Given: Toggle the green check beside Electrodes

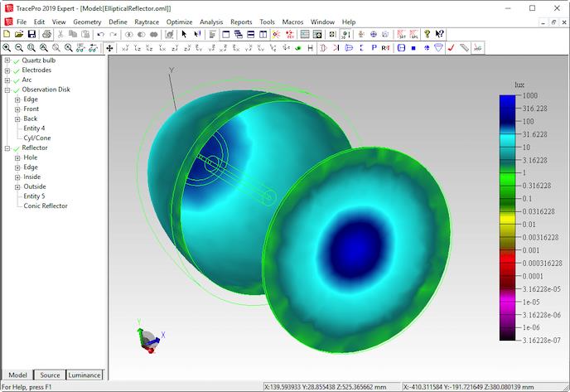Looking at the screenshot, I should 17,70.
